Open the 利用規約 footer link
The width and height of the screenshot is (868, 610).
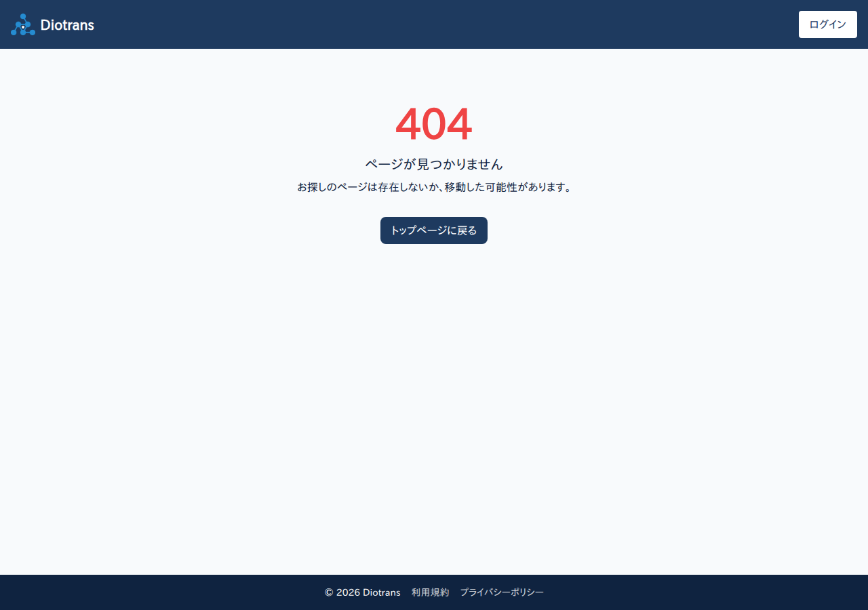pyautogui.click(x=430, y=592)
